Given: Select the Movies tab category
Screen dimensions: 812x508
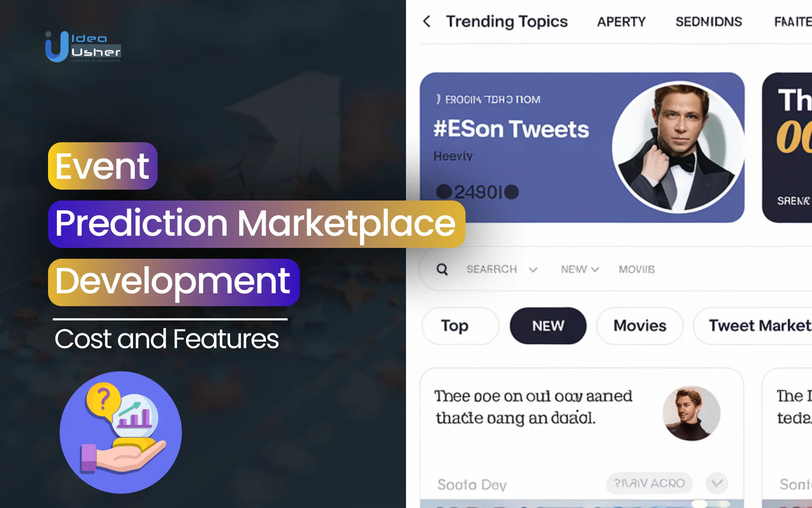Looking at the screenshot, I should pos(639,326).
